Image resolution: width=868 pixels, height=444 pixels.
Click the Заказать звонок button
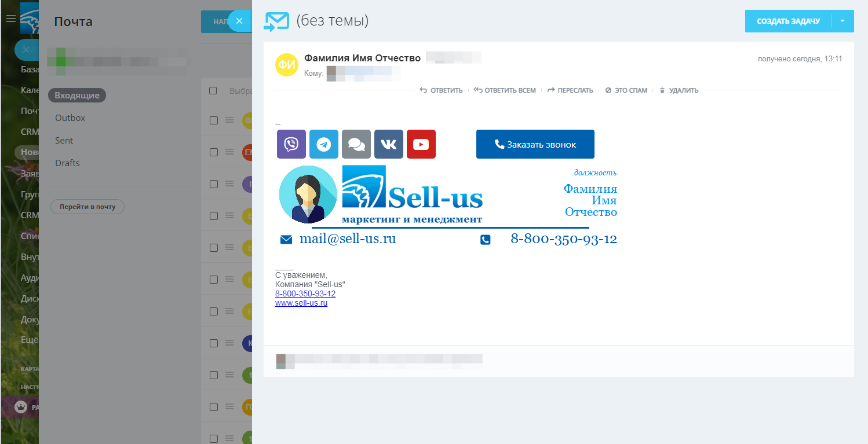click(x=535, y=144)
